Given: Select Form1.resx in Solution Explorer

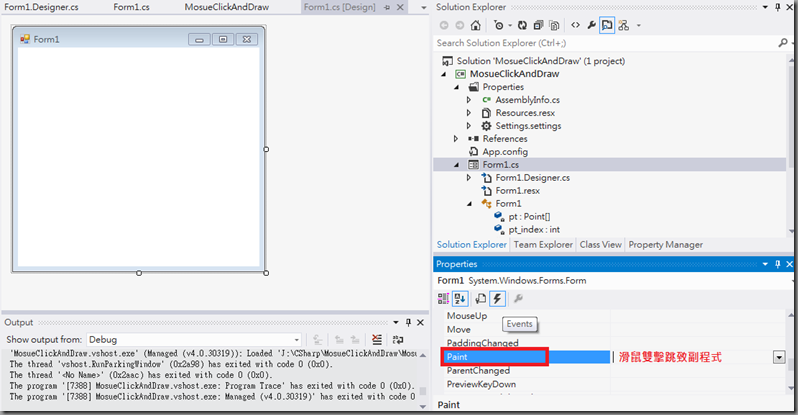Looking at the screenshot, I should [518, 191].
